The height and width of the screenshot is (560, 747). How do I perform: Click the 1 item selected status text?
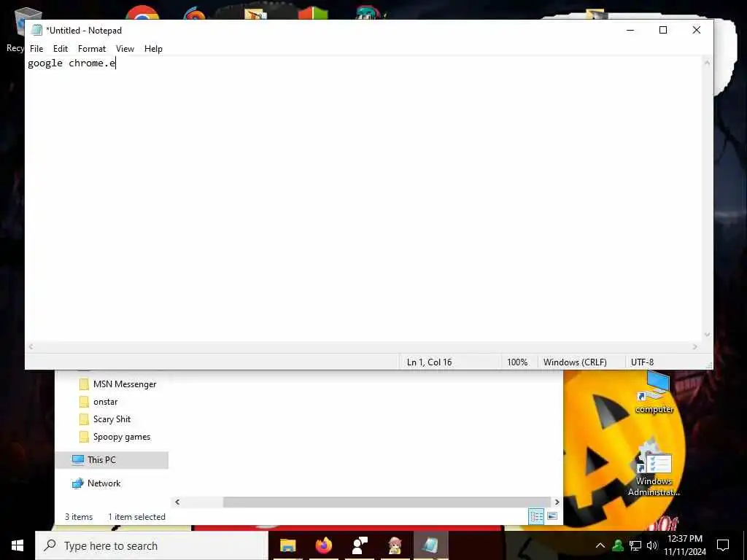136,517
